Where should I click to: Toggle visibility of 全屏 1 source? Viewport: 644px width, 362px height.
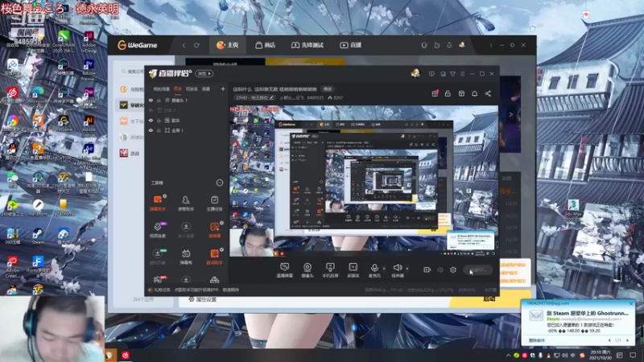tap(151, 130)
